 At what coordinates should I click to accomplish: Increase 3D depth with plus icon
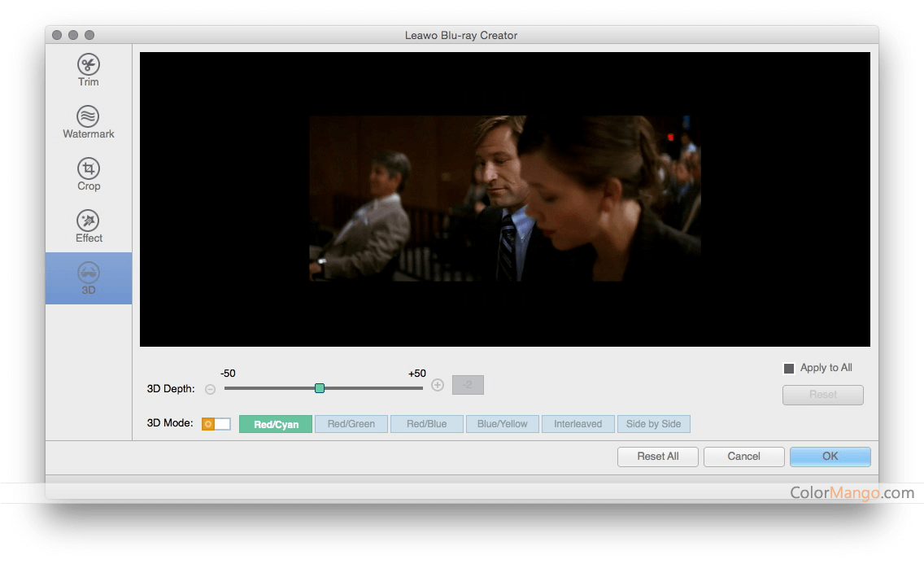tap(438, 385)
